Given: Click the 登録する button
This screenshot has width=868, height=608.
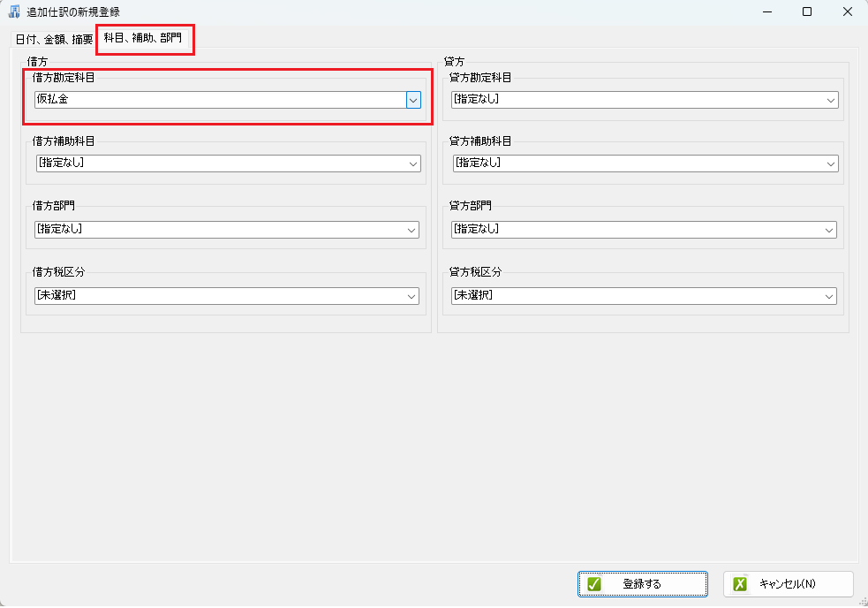Looking at the screenshot, I should point(643,584).
